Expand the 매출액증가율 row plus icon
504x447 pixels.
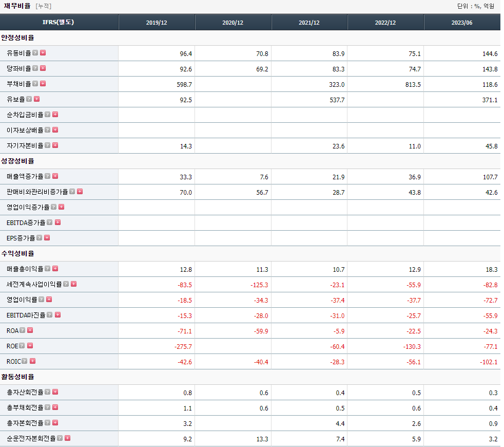(x=55, y=176)
